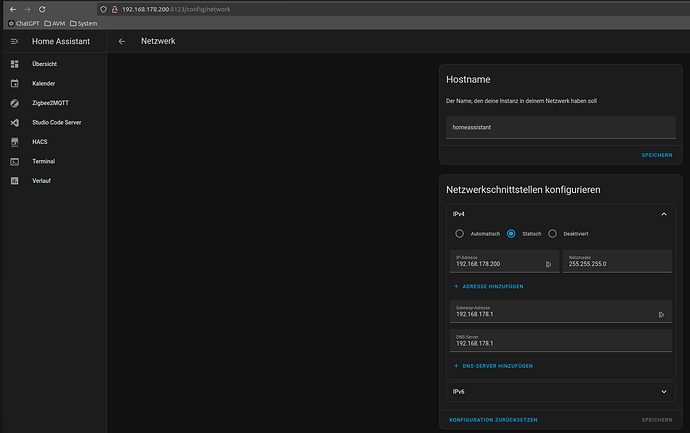Image resolution: width=690 pixels, height=433 pixels.
Task: Open Verlauf from the sidebar
Action: tap(41, 181)
